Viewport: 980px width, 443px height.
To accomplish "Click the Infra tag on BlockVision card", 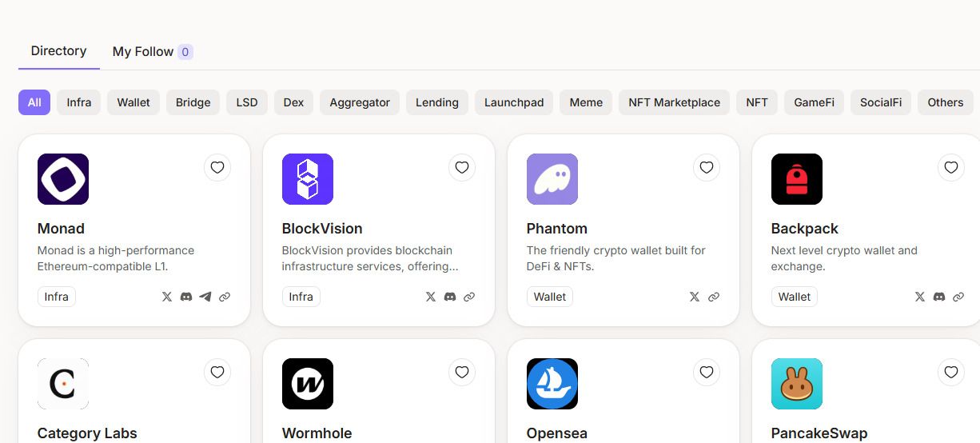I will [301, 297].
